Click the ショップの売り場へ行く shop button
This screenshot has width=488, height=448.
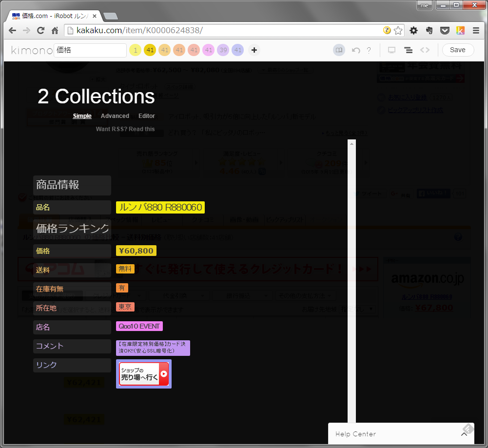(x=144, y=374)
